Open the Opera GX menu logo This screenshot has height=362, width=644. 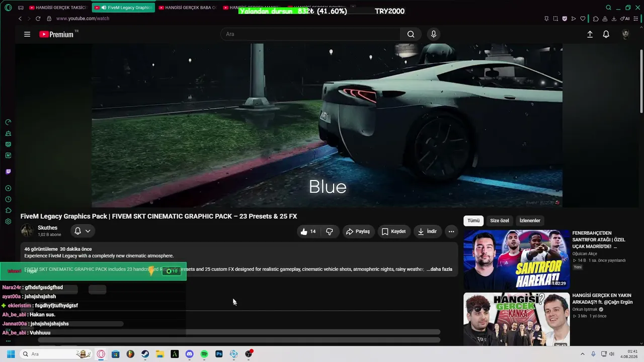(x=8, y=8)
